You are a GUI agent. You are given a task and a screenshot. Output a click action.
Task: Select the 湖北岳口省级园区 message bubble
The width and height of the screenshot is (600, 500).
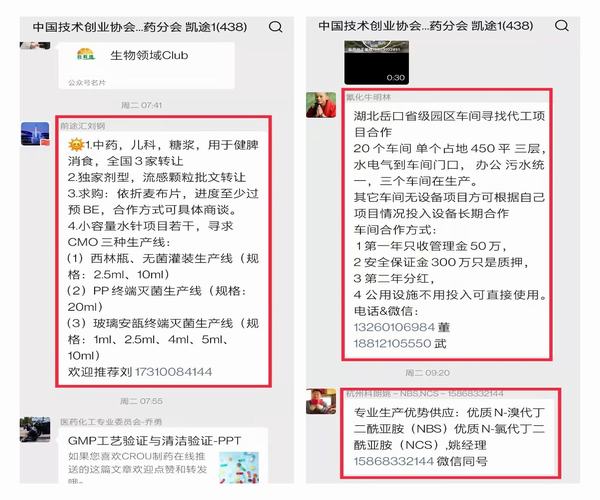[x=447, y=230]
